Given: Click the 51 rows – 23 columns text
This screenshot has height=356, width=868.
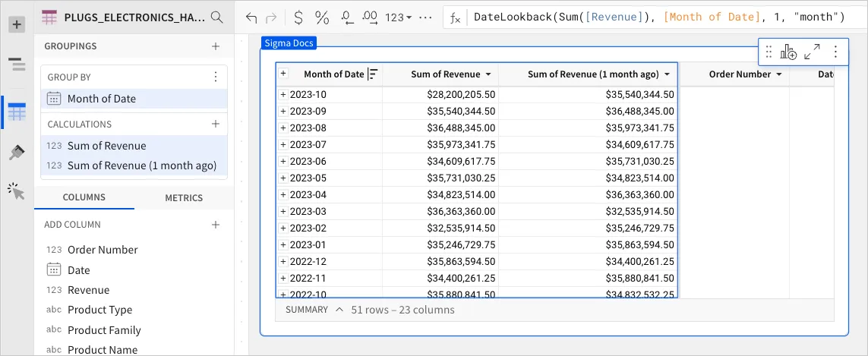Looking at the screenshot, I should (x=402, y=310).
